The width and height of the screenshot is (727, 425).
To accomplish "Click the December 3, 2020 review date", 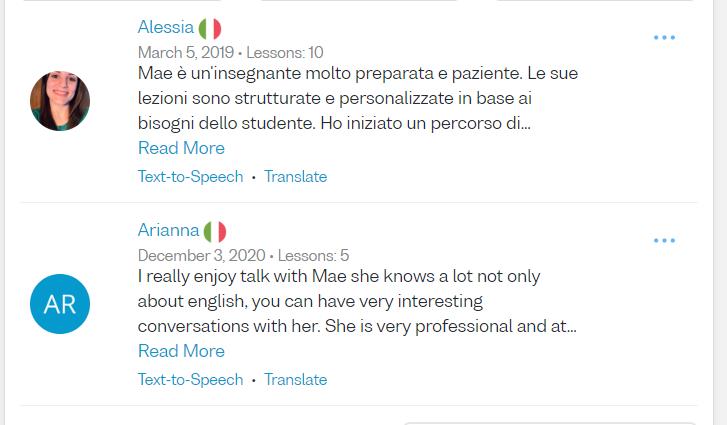I will (x=203, y=256).
